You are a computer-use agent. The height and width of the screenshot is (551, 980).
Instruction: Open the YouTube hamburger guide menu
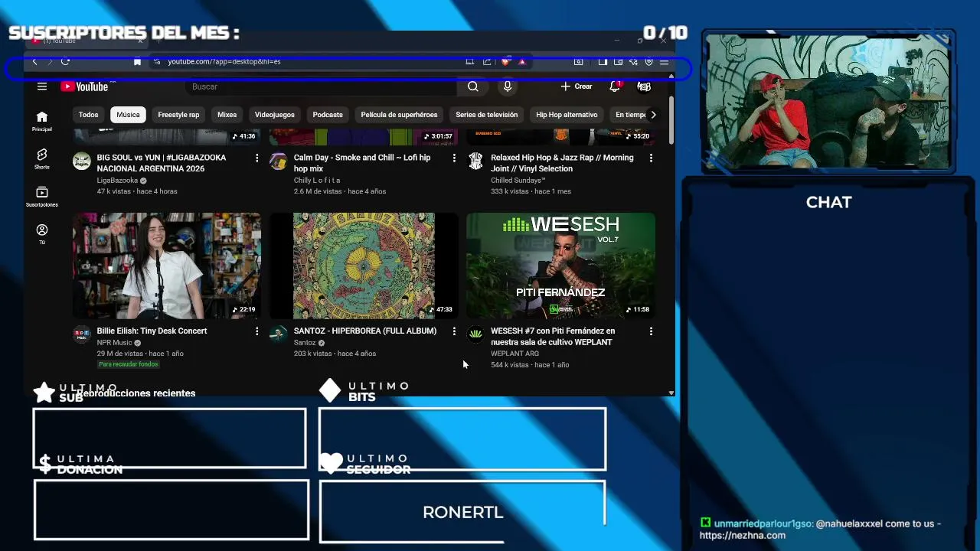tap(42, 86)
